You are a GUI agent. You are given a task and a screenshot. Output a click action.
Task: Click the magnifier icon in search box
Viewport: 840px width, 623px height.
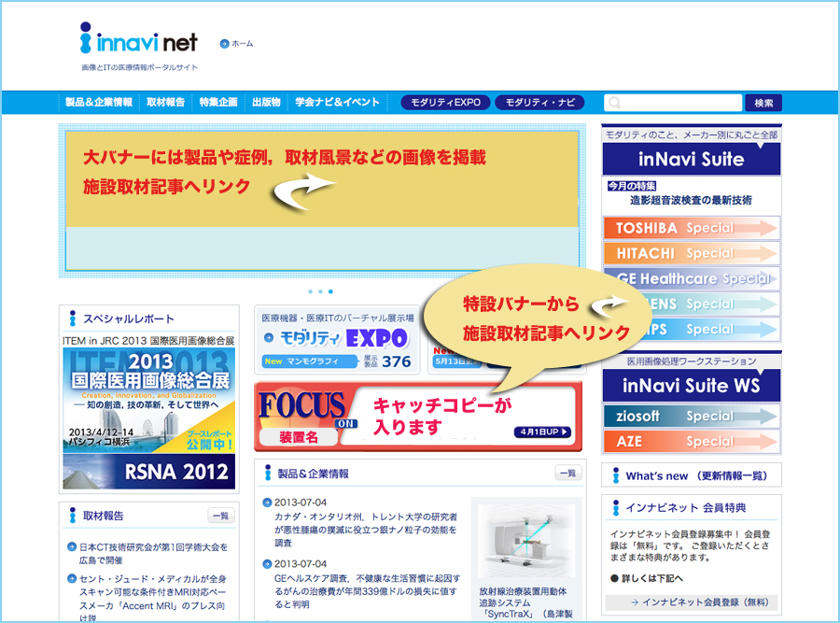click(615, 103)
